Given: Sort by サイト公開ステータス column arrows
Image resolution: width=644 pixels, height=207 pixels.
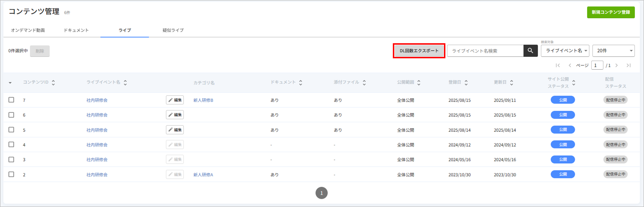Looking at the screenshot, I should pyautogui.click(x=574, y=83).
